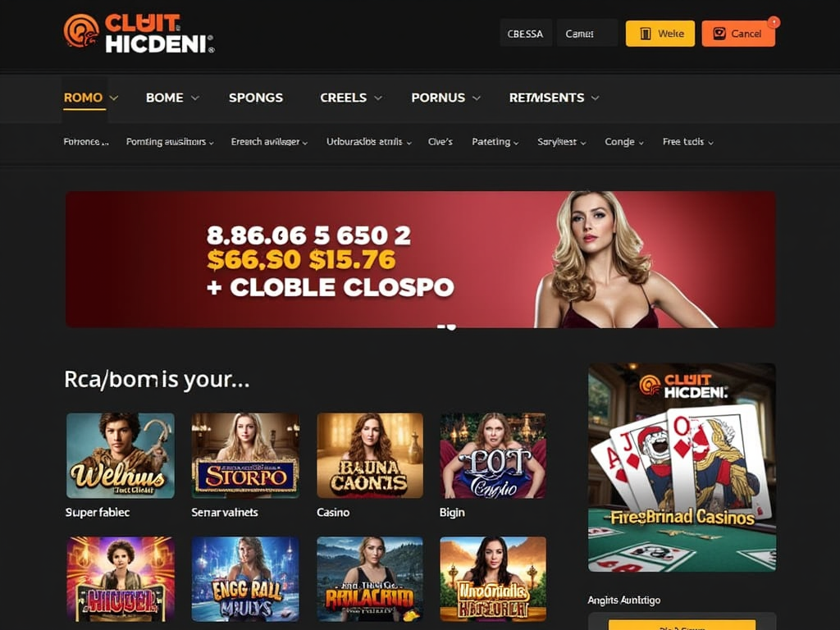Select the SPONGS navigation tab
Viewport: 840px width, 630px height.
256,98
